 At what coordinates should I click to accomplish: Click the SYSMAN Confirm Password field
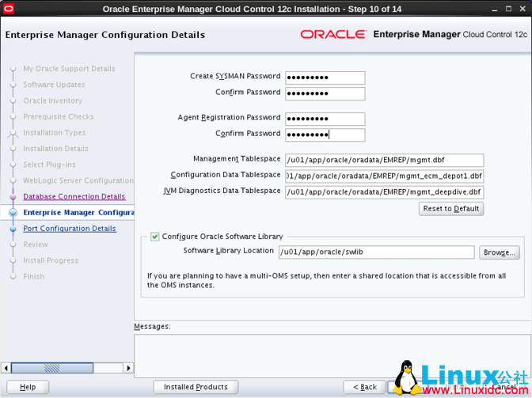325,93
